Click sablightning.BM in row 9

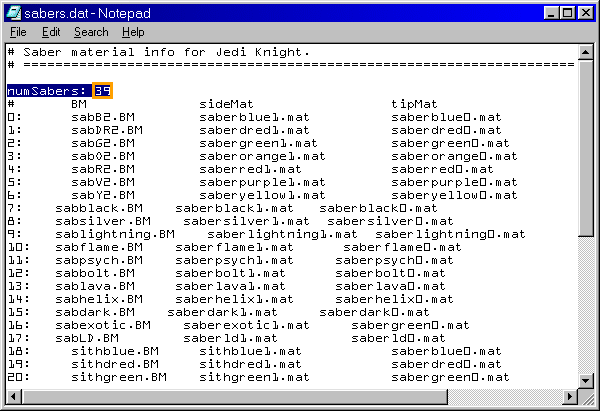115,234
